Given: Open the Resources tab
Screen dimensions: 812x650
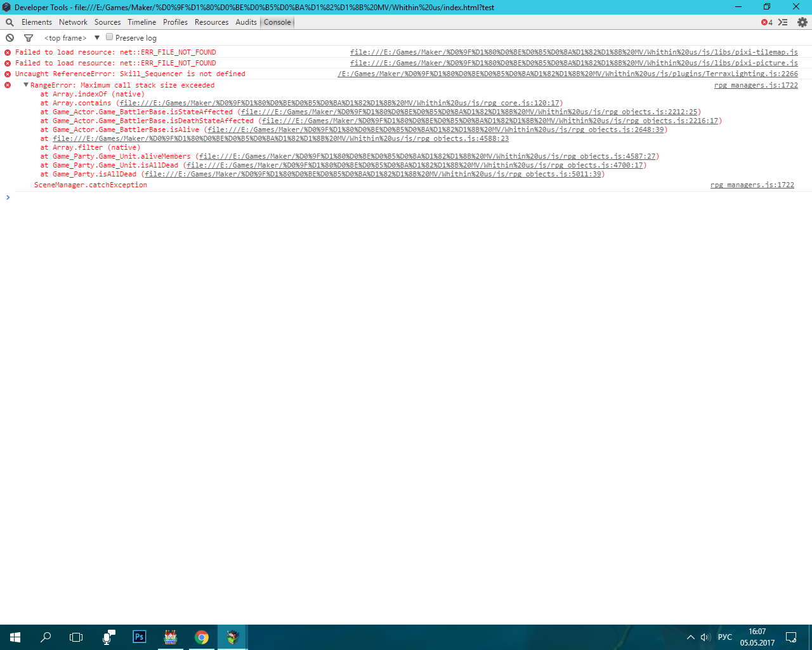Looking at the screenshot, I should click(x=211, y=22).
